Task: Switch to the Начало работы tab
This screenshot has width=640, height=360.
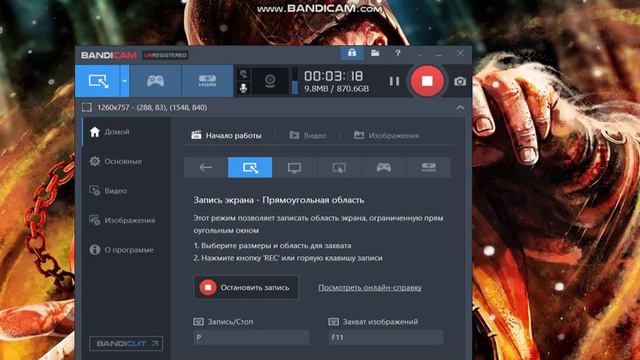Action: point(227,135)
